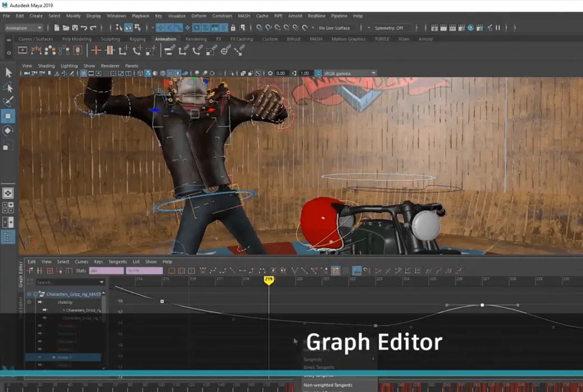Activate the Move tool in toolbox
Viewport: 583px width, 392px height.
pos(8,116)
